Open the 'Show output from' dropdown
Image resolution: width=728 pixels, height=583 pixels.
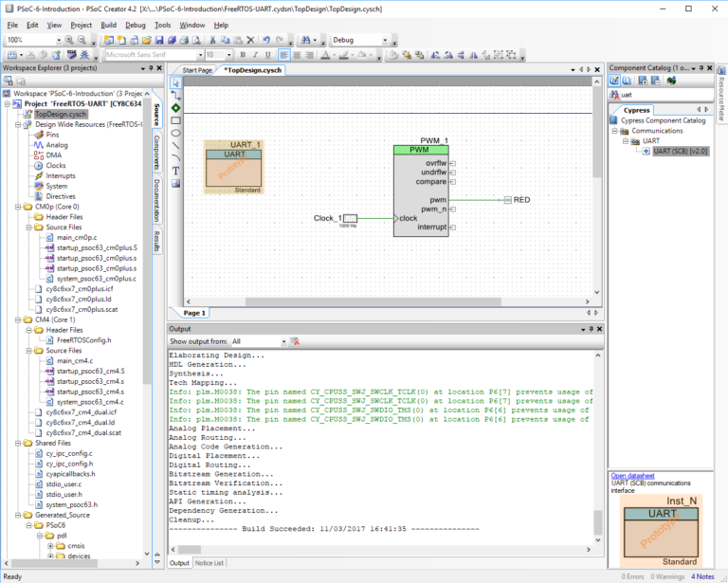(282, 341)
